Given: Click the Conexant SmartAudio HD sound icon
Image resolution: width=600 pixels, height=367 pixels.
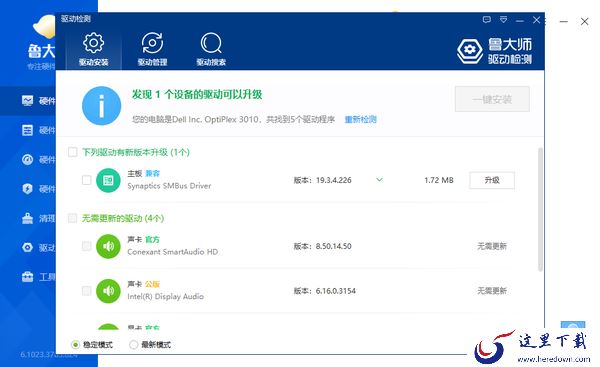Looking at the screenshot, I should coord(108,246).
